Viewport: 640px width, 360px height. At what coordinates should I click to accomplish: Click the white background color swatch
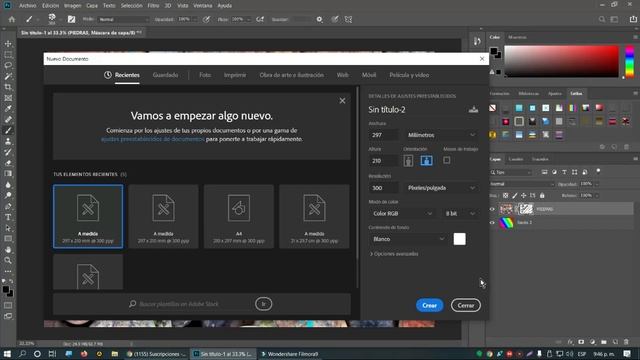click(x=460, y=239)
